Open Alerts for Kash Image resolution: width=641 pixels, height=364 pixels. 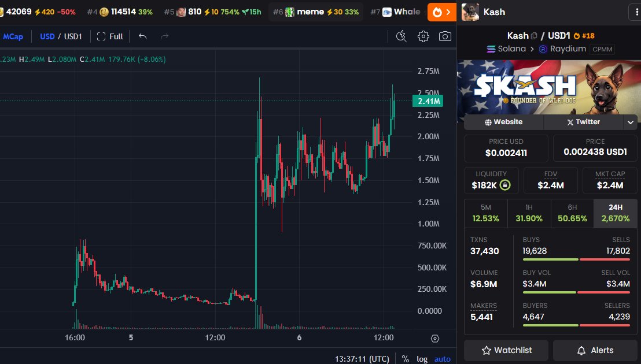click(x=595, y=350)
